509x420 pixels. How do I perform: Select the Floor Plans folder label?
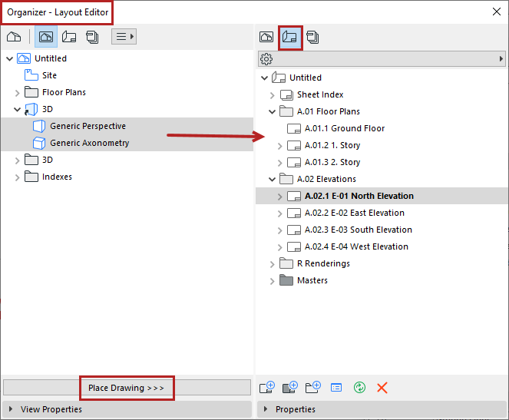pos(64,92)
